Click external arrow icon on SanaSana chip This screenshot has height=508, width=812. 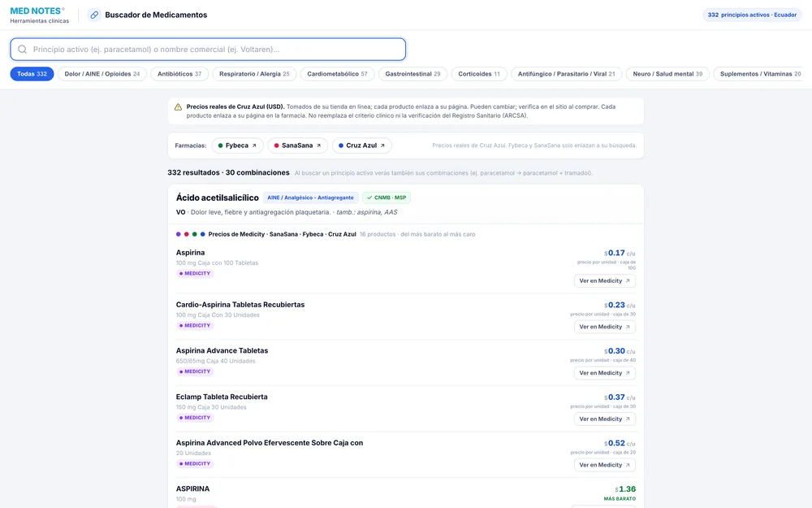[318, 145]
